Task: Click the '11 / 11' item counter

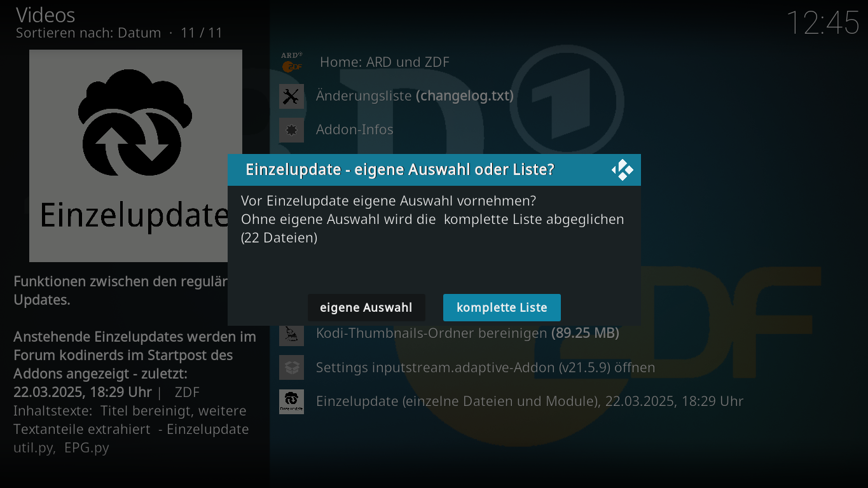Action: 202,32
